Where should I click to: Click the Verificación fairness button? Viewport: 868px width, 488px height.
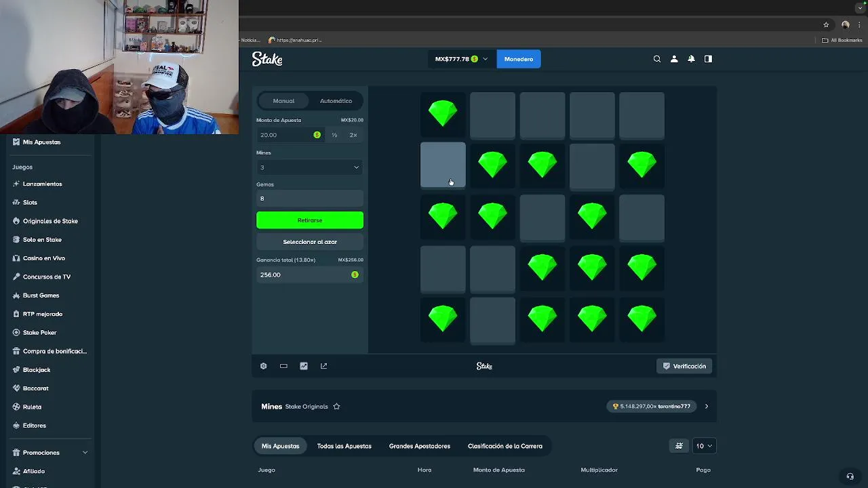click(x=684, y=366)
